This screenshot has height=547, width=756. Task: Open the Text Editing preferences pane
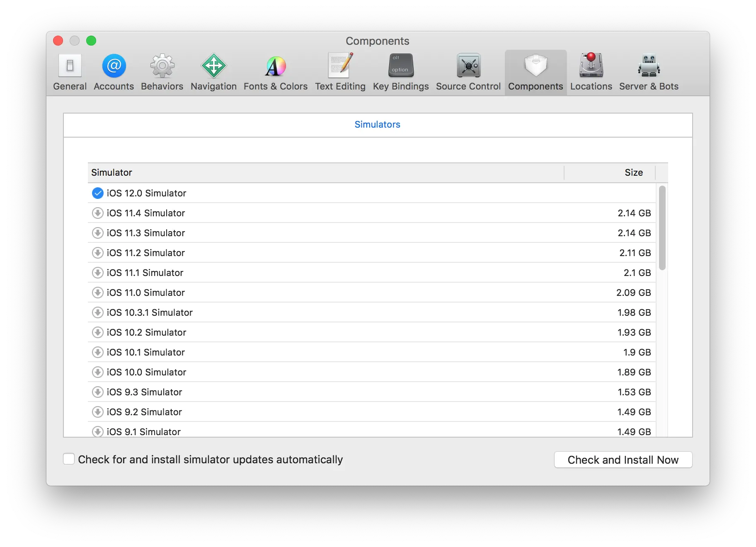point(340,72)
